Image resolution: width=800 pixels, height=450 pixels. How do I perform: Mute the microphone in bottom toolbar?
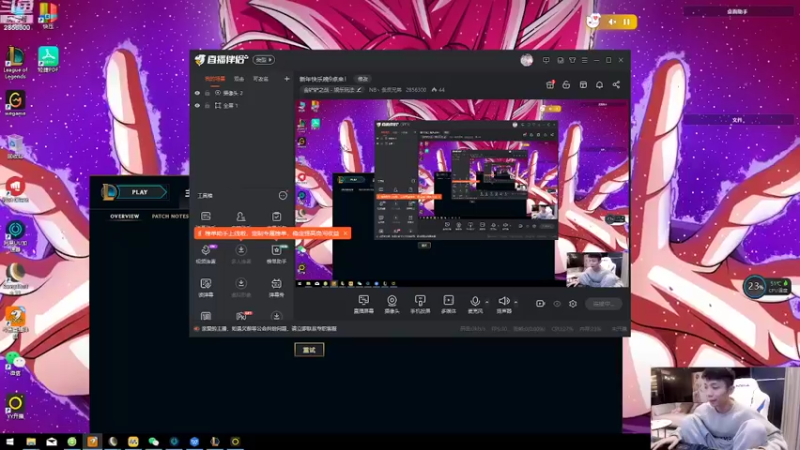(x=475, y=302)
